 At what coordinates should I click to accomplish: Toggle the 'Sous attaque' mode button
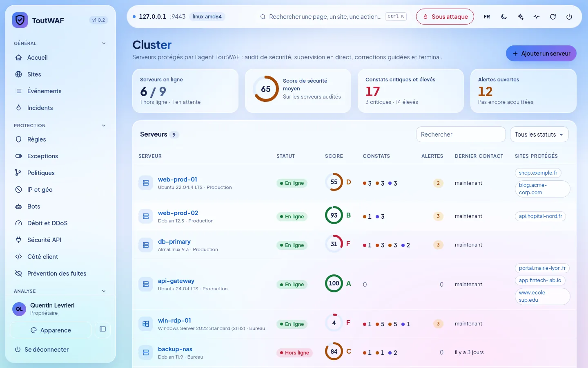[x=445, y=17]
